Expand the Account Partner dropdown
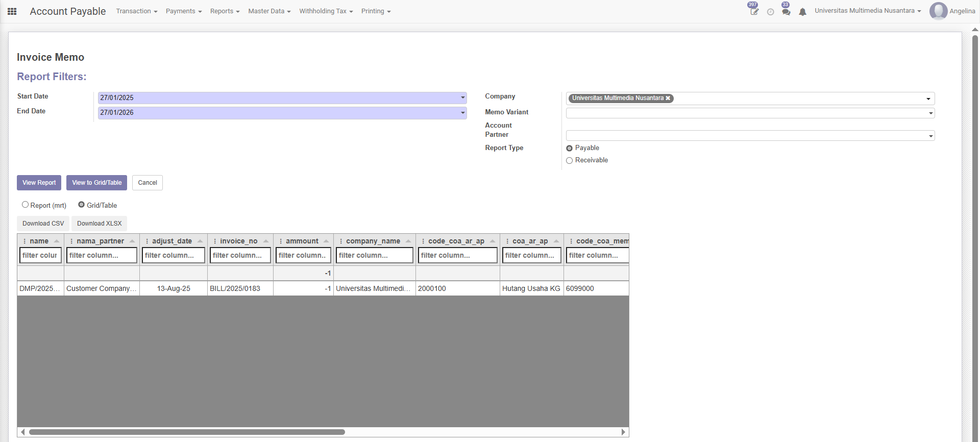 point(930,136)
